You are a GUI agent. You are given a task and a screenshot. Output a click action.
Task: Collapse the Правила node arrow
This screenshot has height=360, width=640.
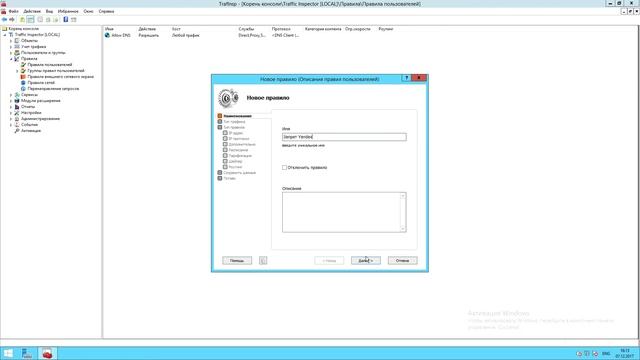tap(11, 59)
